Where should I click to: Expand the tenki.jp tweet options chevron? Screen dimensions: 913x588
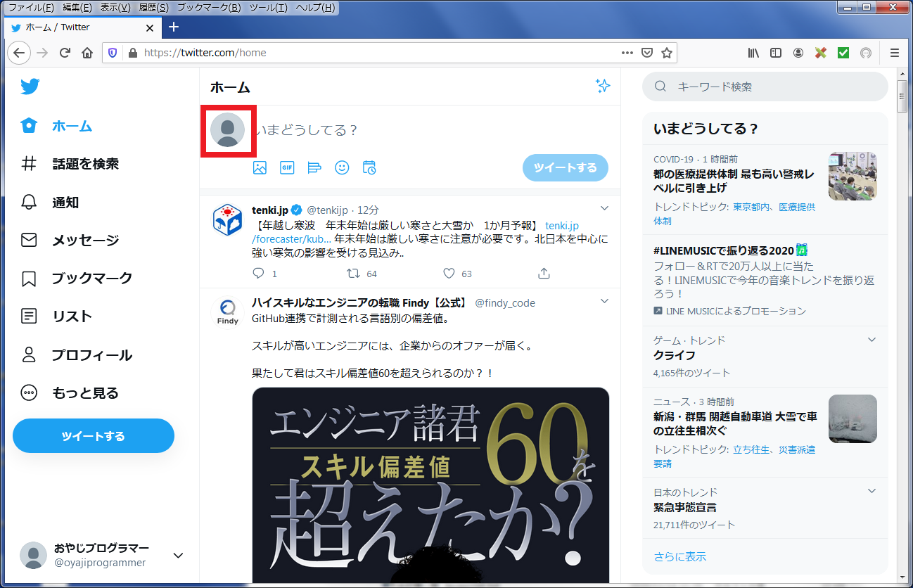(604, 208)
